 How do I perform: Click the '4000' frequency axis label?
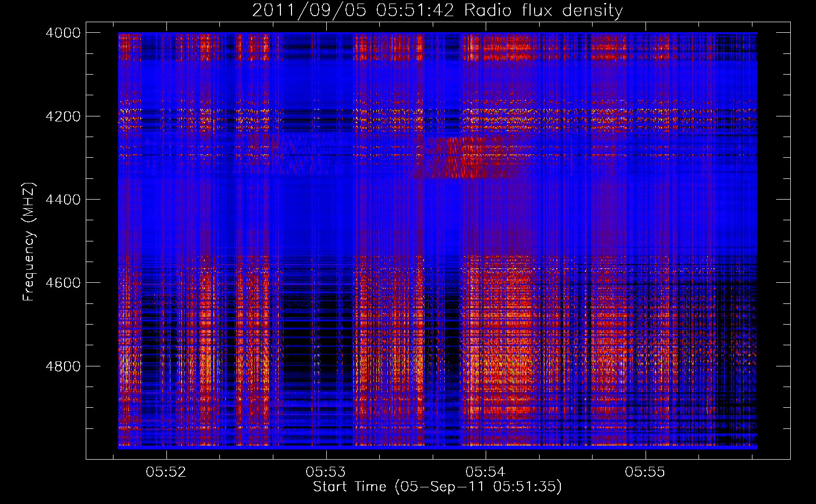click(x=63, y=33)
